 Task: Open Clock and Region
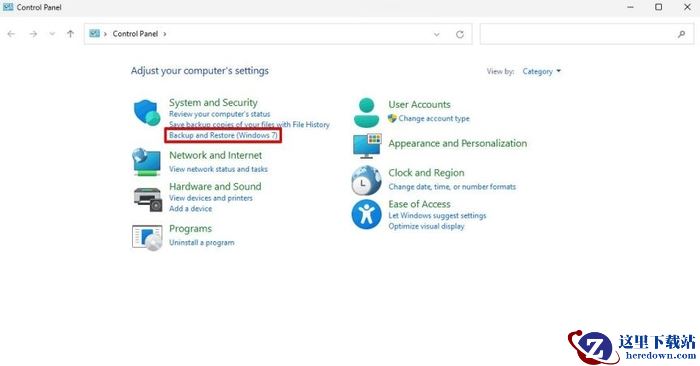click(426, 173)
